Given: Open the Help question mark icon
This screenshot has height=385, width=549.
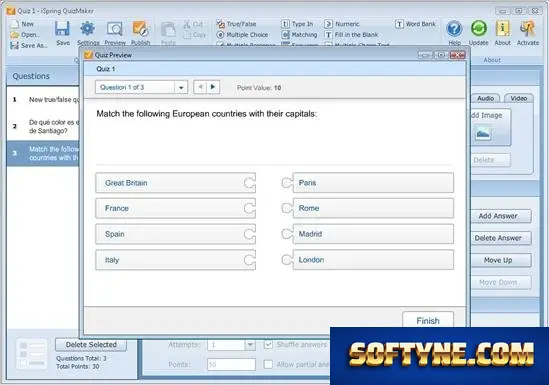Looking at the screenshot, I should click(454, 29).
